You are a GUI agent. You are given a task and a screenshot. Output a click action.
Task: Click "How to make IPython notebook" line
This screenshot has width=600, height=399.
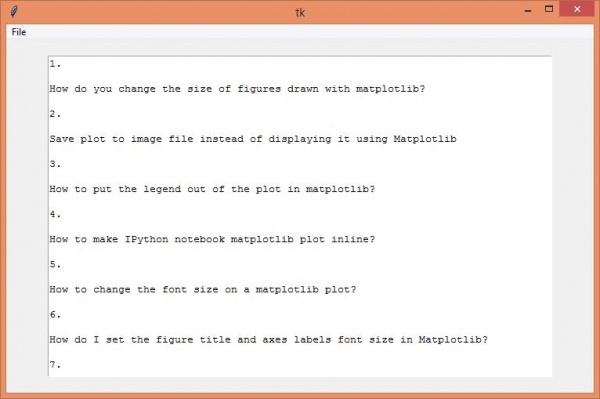pos(212,239)
